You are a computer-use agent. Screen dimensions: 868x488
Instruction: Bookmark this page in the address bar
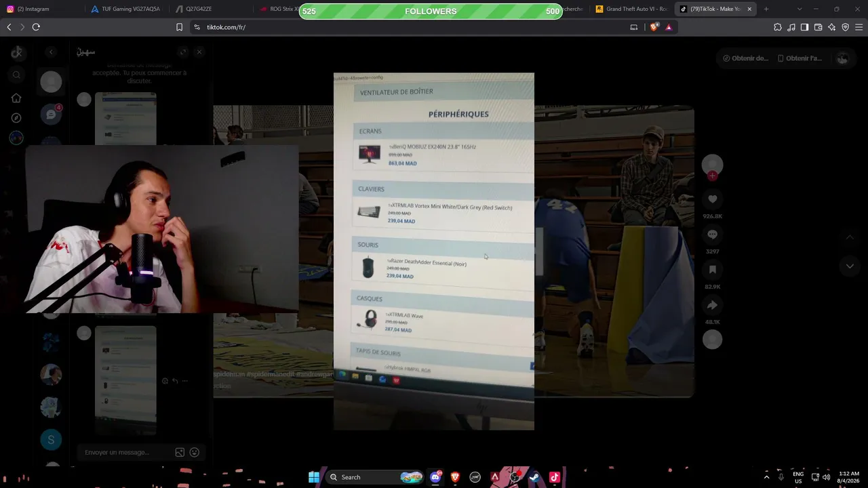click(179, 27)
